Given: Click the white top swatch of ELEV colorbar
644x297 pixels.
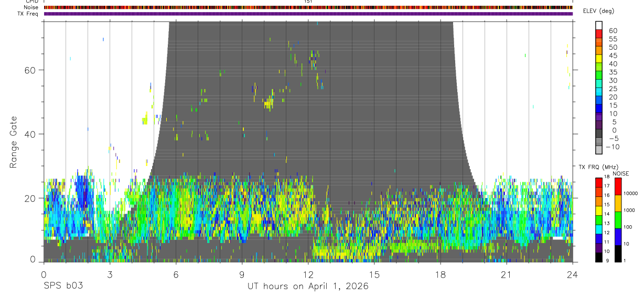Looking at the screenshot, I should click(x=599, y=26).
